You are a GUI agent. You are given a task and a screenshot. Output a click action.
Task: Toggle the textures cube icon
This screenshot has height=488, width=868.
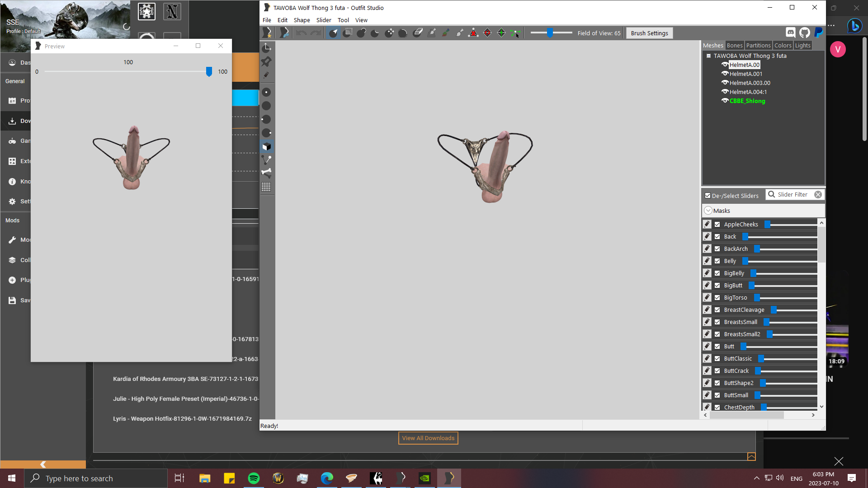click(267, 146)
